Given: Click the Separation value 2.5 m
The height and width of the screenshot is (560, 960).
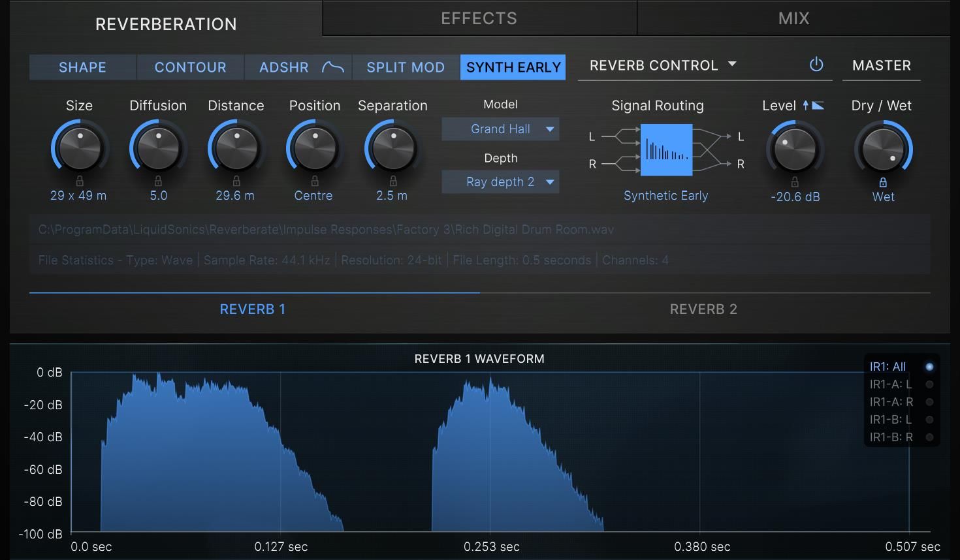Looking at the screenshot, I should 392,195.
